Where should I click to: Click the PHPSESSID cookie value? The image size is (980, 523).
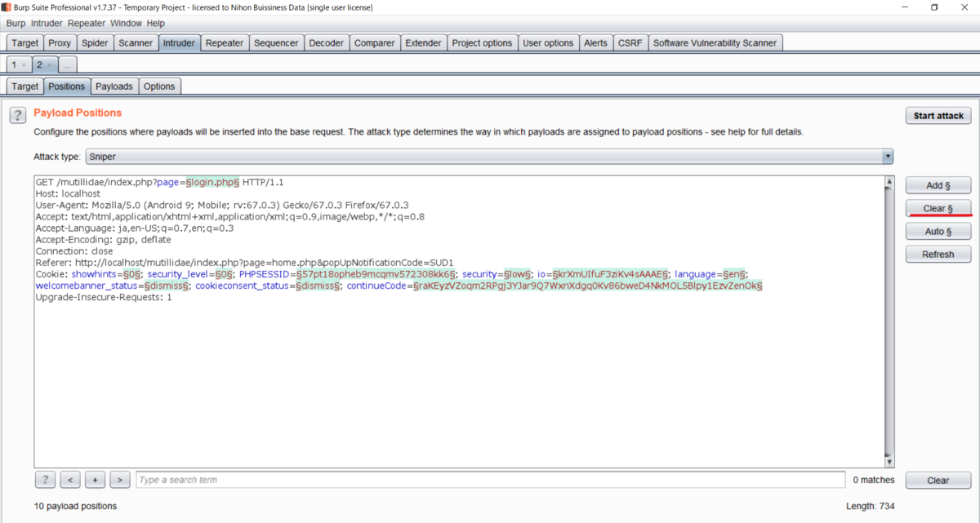[376, 274]
